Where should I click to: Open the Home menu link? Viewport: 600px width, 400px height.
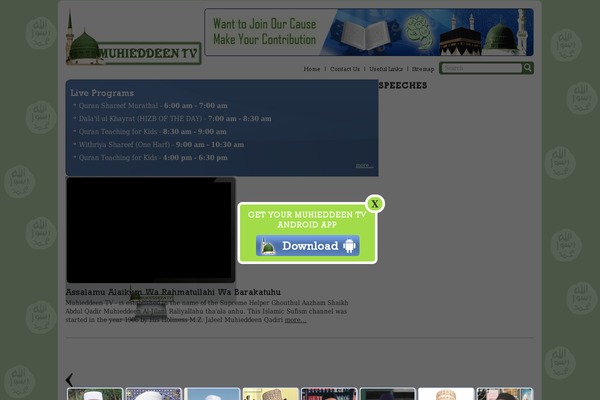coord(311,69)
